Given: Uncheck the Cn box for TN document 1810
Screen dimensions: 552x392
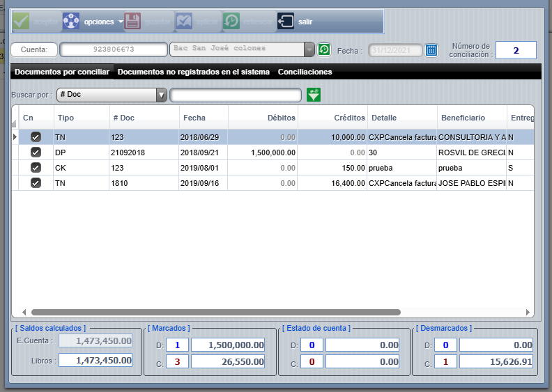Looking at the screenshot, I should (x=36, y=183).
